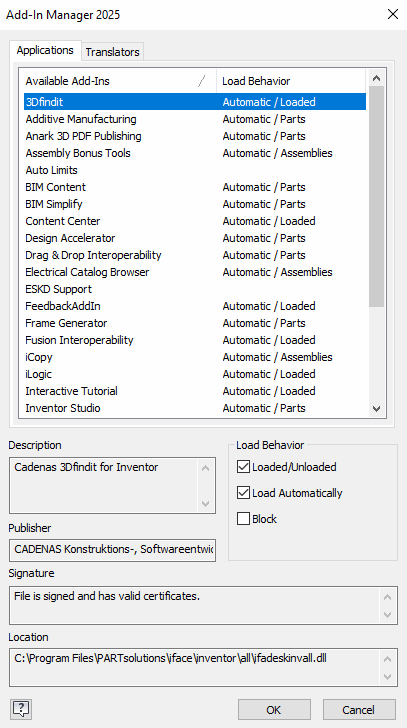The image size is (407, 728).
Task: Select the BIM Simplify add-in
Action: coord(195,204)
